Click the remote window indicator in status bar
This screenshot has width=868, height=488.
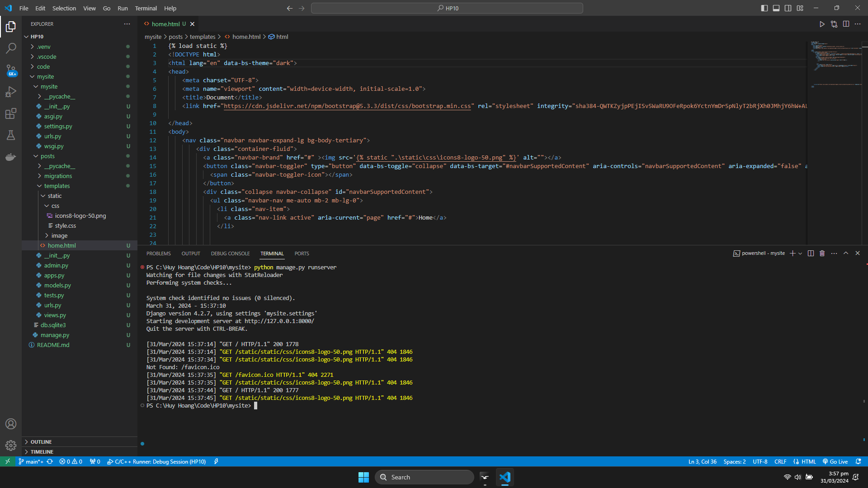tap(7, 461)
